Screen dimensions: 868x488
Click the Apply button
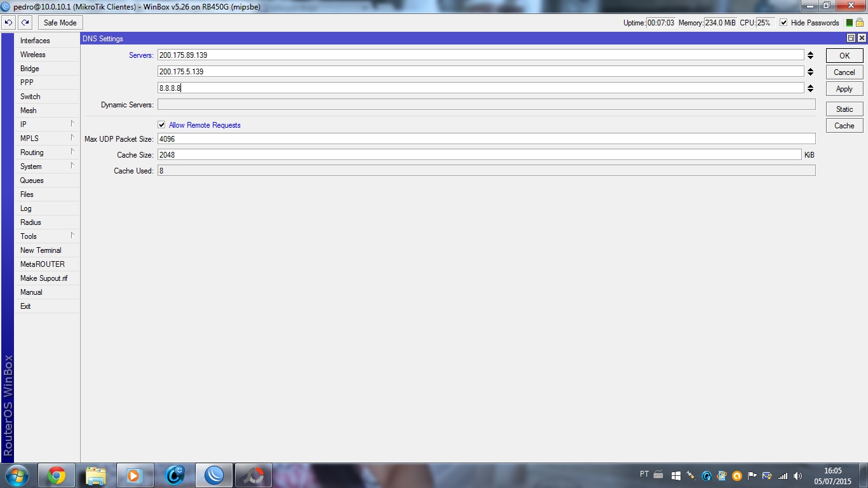coord(844,89)
